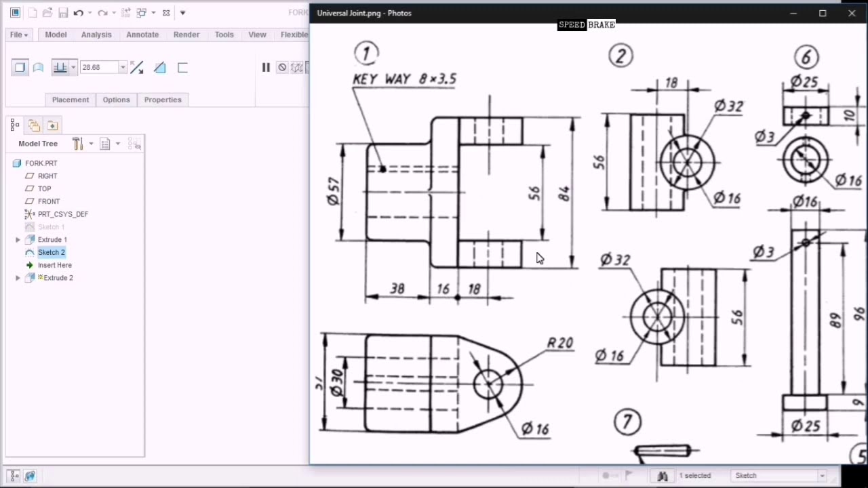Click the depth value field 28.68
The image size is (868, 488).
coord(99,67)
